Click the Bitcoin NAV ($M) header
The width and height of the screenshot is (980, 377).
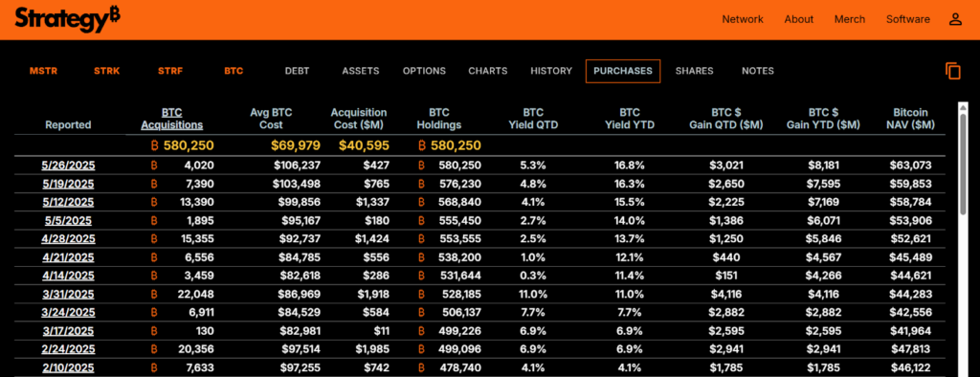910,119
